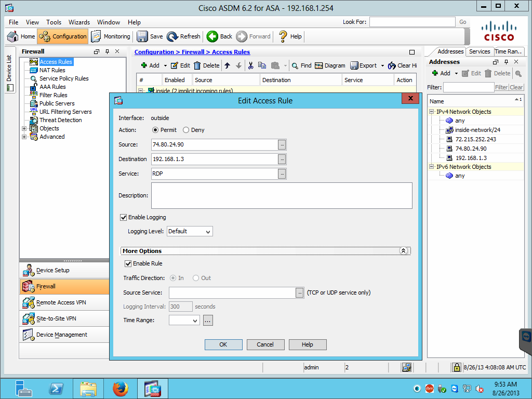
Task: Click the Diagram icon
Action: [x=318, y=65]
